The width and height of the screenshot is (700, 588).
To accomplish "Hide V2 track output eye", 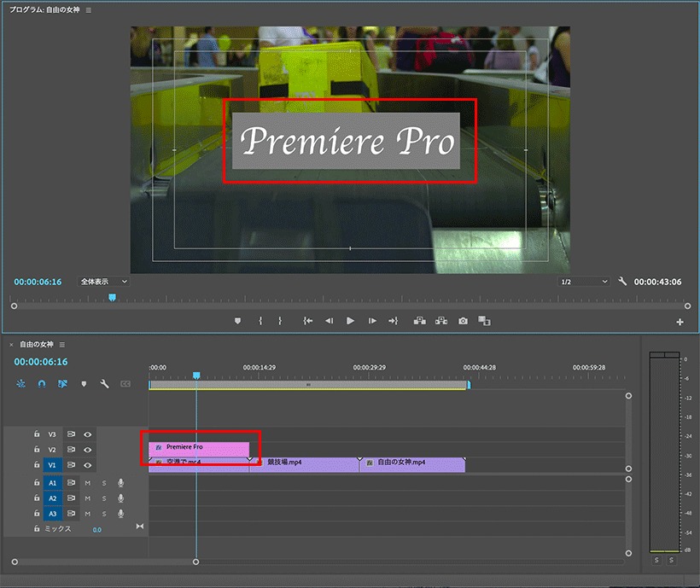I will point(87,450).
